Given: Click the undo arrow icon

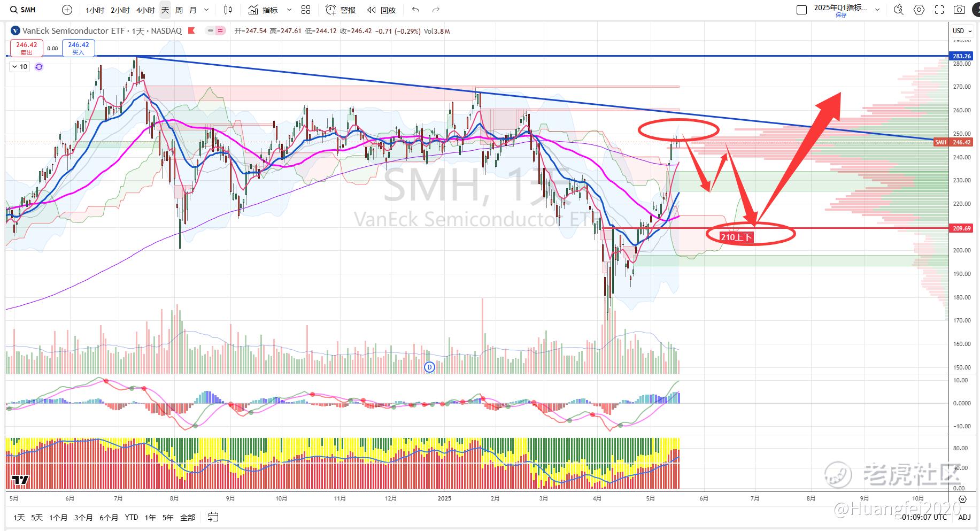Looking at the screenshot, I should [416, 10].
